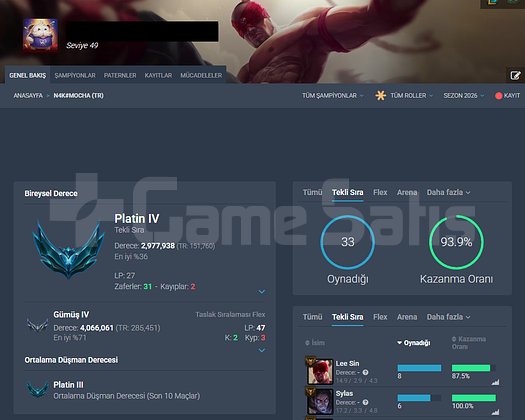Screen dimensions: 525x420
Task: Sort champions by Kazanma Oranı column
Action: tap(469, 343)
